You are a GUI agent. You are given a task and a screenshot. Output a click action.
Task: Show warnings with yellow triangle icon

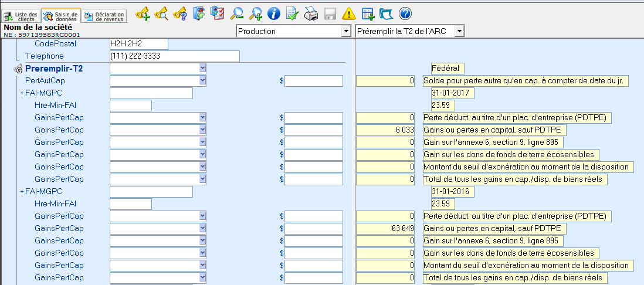pyautogui.click(x=349, y=13)
